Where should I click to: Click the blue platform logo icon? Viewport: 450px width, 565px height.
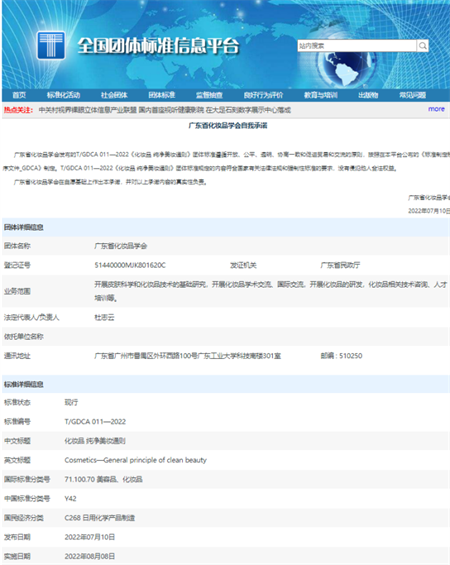click(51, 45)
